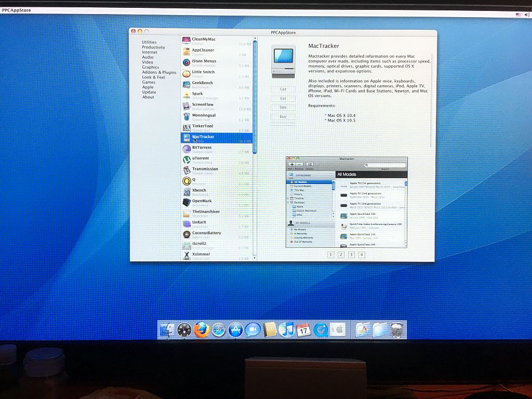Select Spark in the app list

217,96
